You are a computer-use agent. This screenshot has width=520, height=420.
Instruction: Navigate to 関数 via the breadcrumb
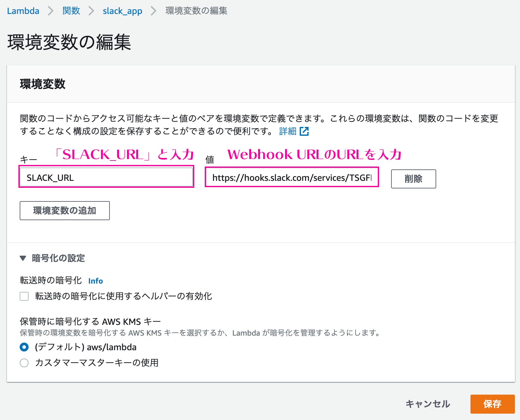tap(71, 10)
